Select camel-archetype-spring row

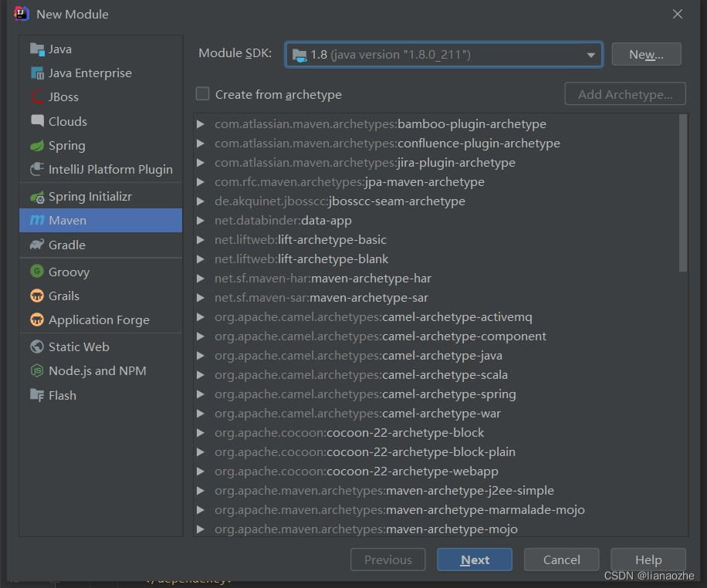tap(436, 394)
